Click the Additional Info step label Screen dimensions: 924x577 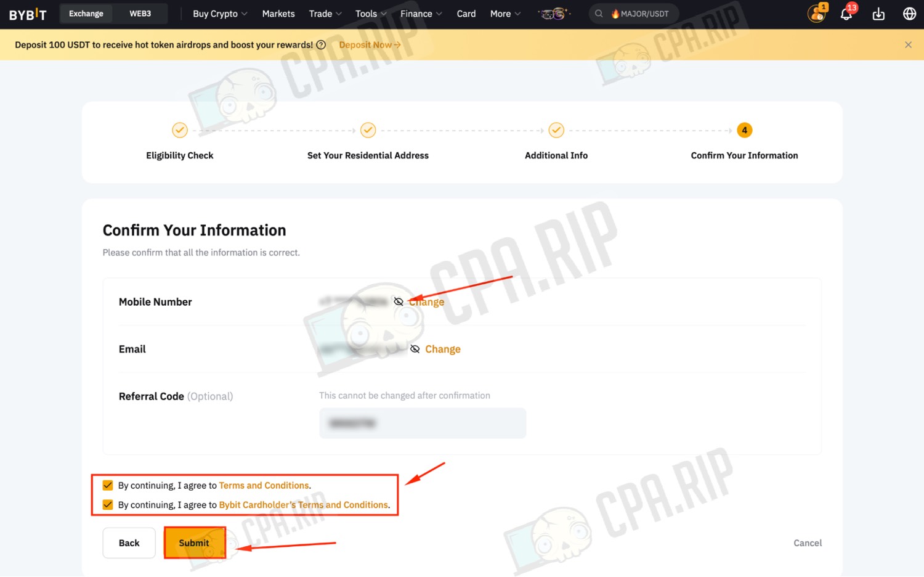coord(556,155)
